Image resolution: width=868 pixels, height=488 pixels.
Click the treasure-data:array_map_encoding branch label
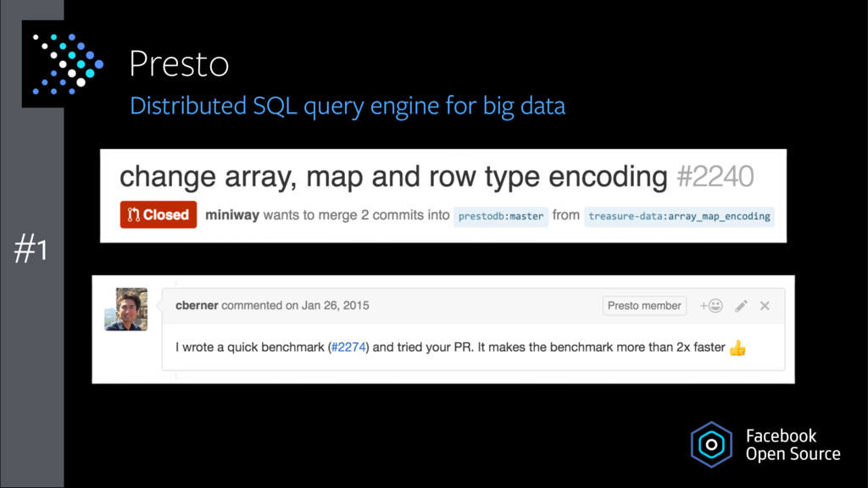tap(679, 216)
